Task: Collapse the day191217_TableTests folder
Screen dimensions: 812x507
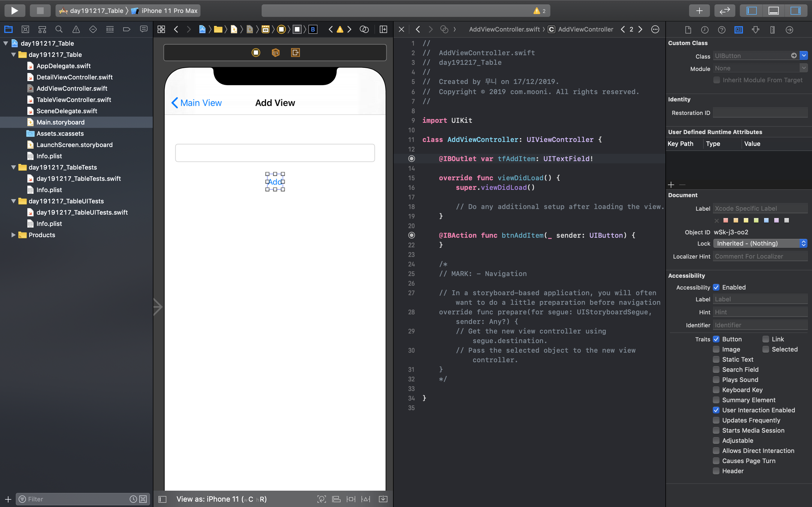Action: coord(14,167)
